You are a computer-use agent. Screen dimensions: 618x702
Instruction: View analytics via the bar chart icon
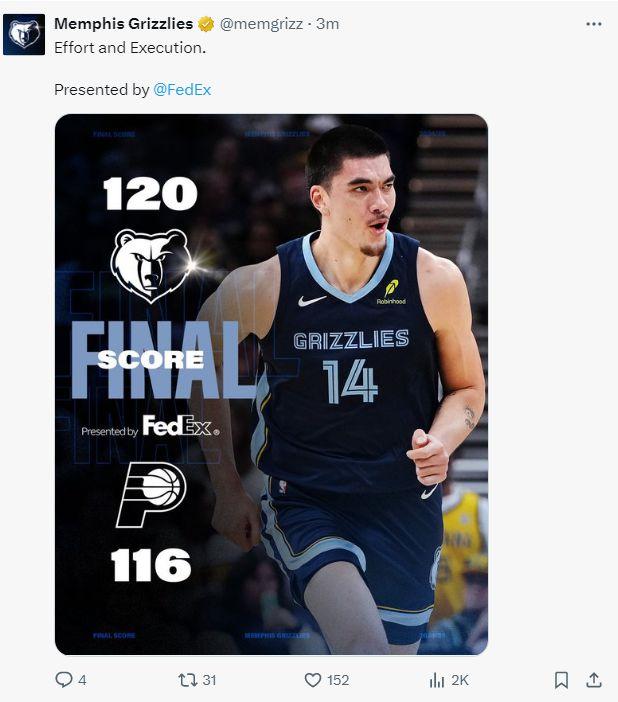click(x=437, y=680)
